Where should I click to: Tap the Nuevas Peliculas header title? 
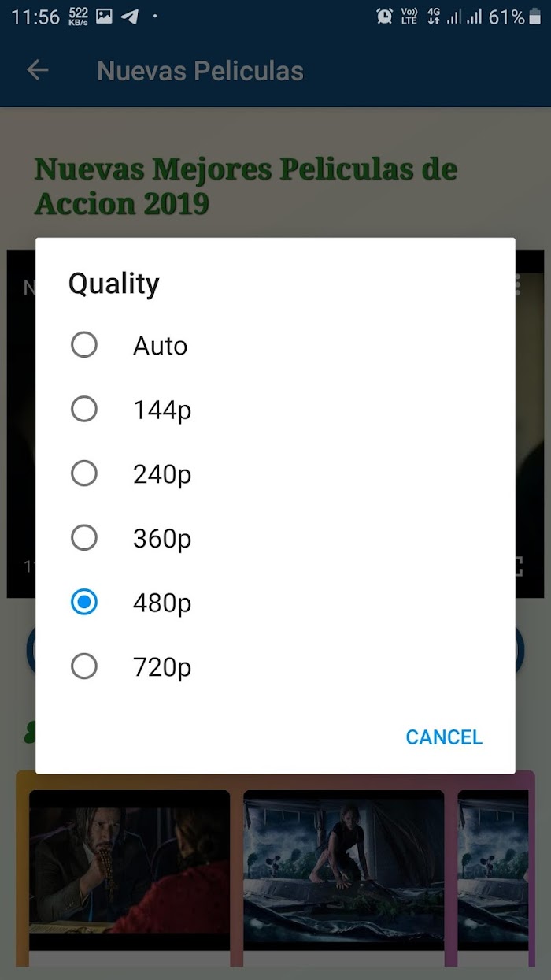tap(200, 71)
